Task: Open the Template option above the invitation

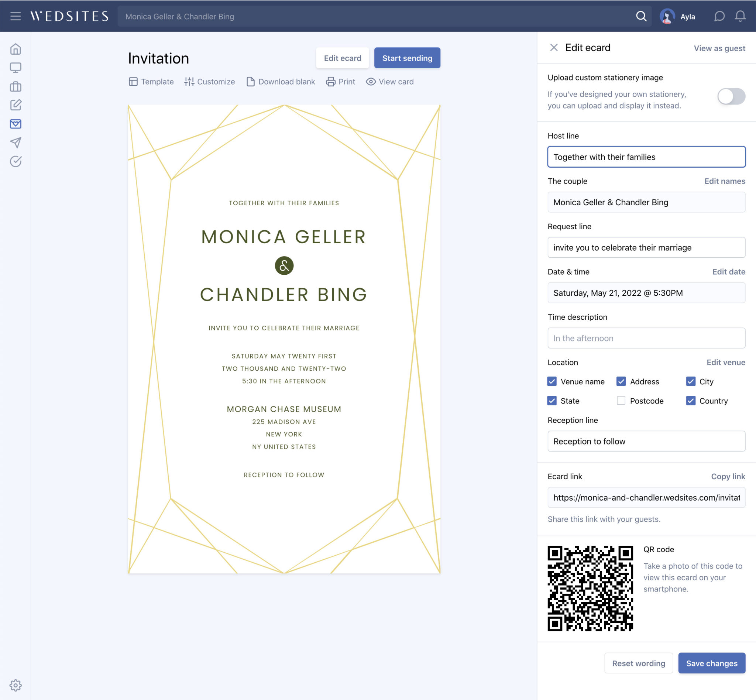Action: click(x=151, y=82)
